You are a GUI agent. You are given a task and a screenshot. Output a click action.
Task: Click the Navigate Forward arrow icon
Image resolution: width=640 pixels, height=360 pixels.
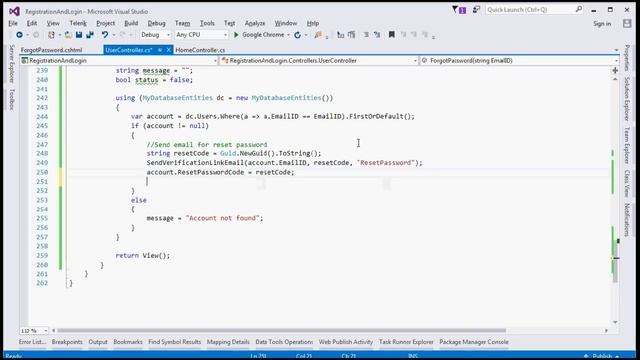pyautogui.click(x=36, y=35)
